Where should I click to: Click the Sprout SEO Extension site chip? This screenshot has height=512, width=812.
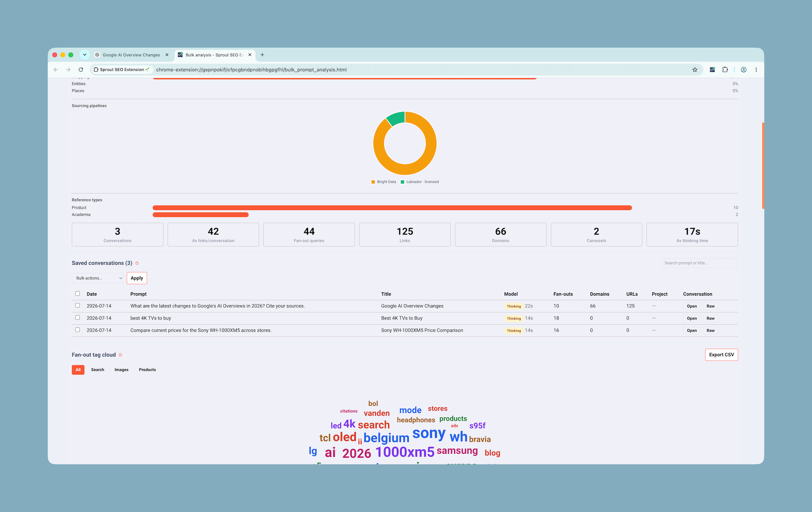pyautogui.click(x=122, y=70)
